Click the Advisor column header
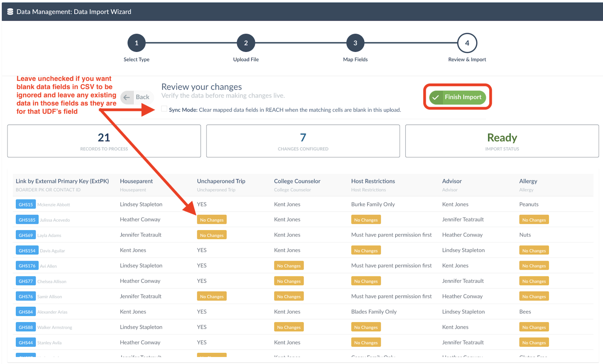Image resolution: width=603 pixels, height=364 pixels. [x=452, y=181]
